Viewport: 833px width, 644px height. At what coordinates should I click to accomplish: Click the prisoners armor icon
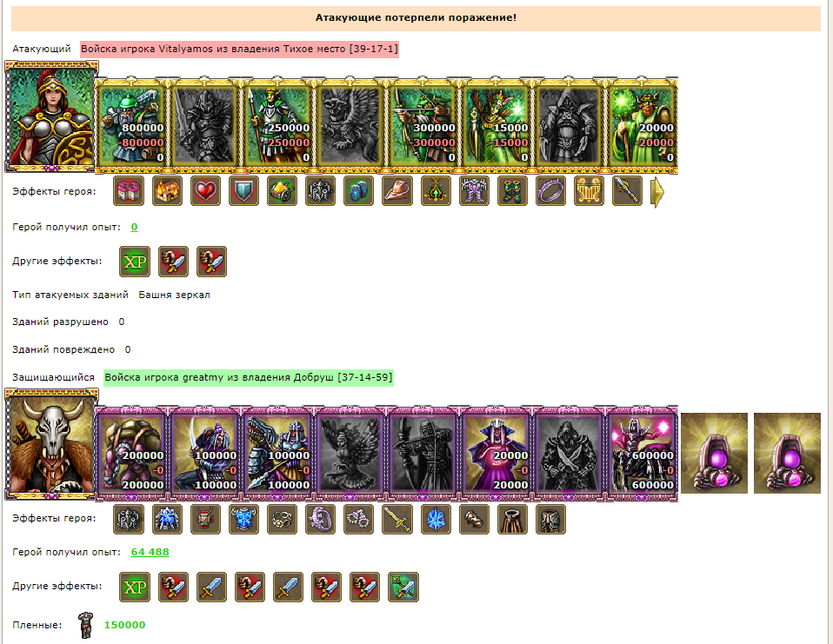(x=85, y=625)
